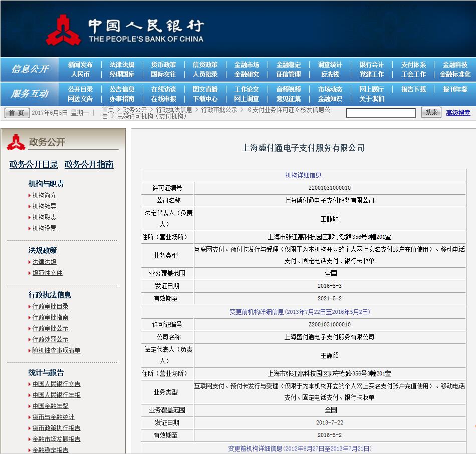Image resolution: width=476 pixels, height=454 pixels.
Task: Open 金融科技 in the navigation bar
Action: 455,65
